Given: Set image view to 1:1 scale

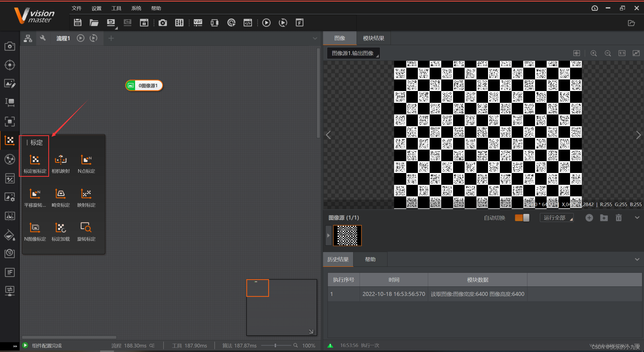Looking at the screenshot, I should point(622,53).
